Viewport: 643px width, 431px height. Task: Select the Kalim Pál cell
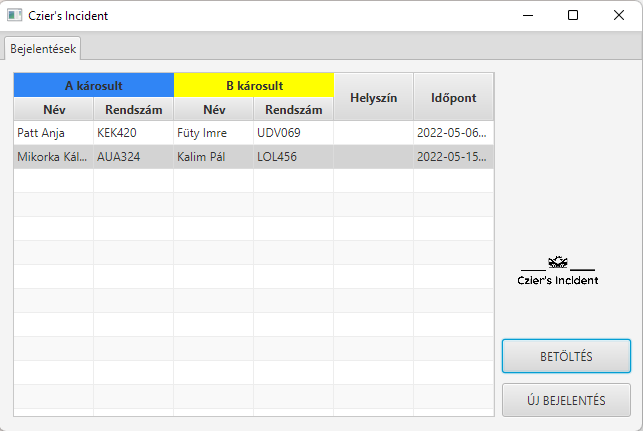click(214, 157)
